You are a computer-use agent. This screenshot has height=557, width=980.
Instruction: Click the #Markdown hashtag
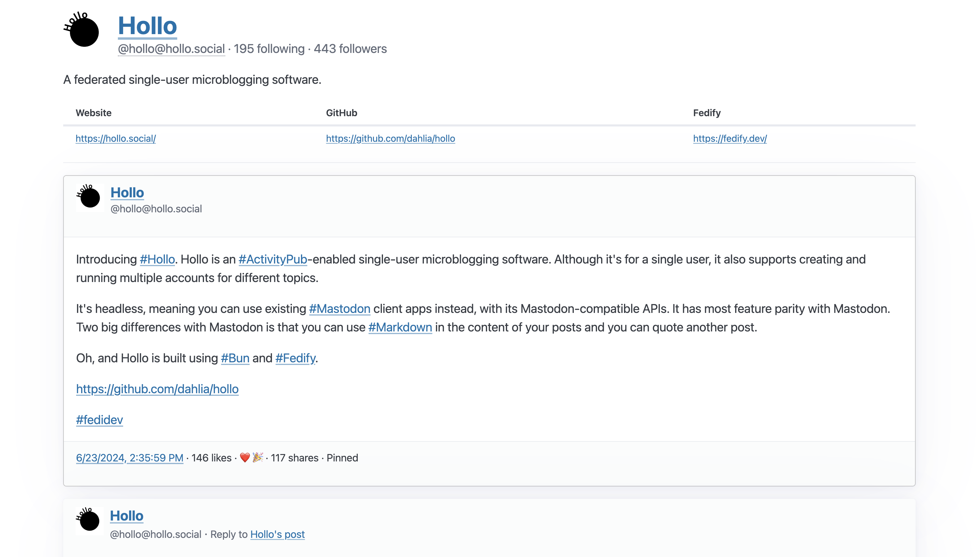click(x=400, y=328)
